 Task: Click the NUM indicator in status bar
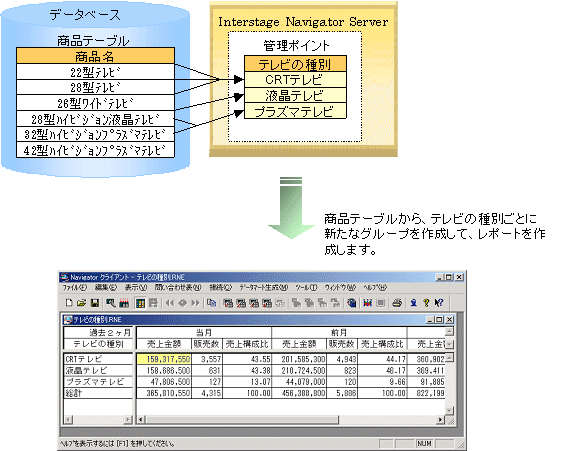(x=424, y=443)
